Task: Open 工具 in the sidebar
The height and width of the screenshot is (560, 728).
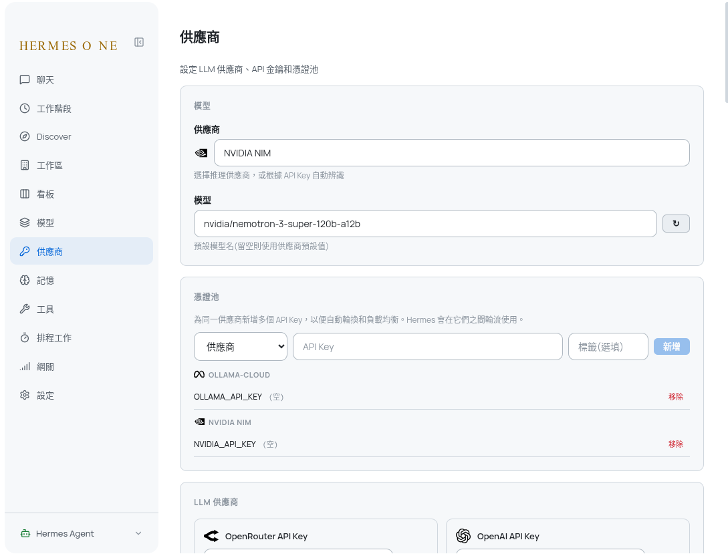Action: pos(82,309)
